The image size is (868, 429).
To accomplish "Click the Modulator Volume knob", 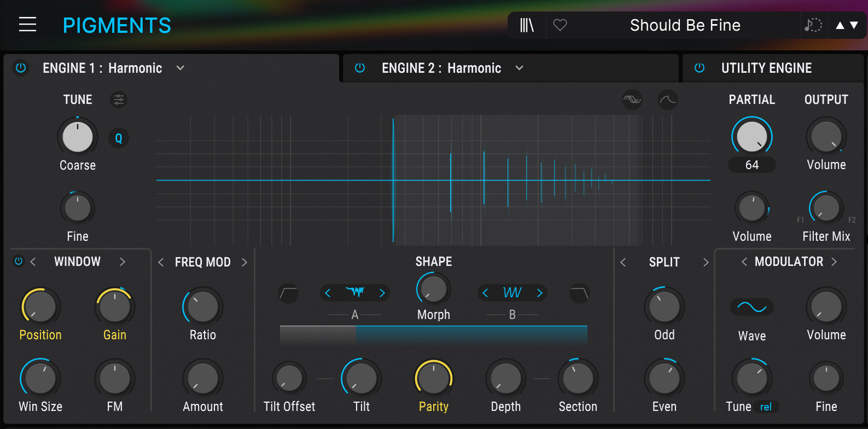I will 826,307.
